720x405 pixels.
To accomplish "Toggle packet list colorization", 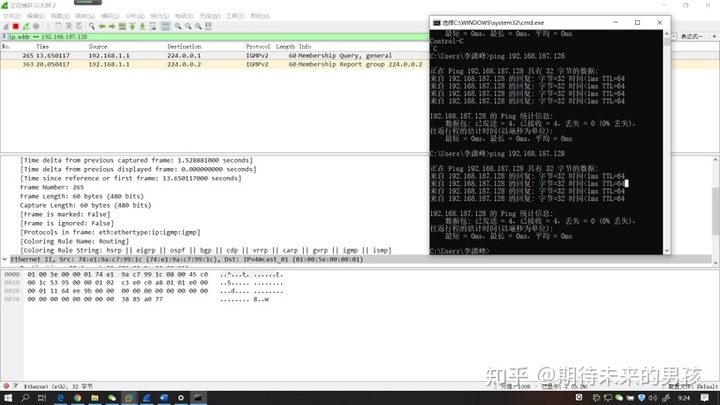I will pos(165,27).
